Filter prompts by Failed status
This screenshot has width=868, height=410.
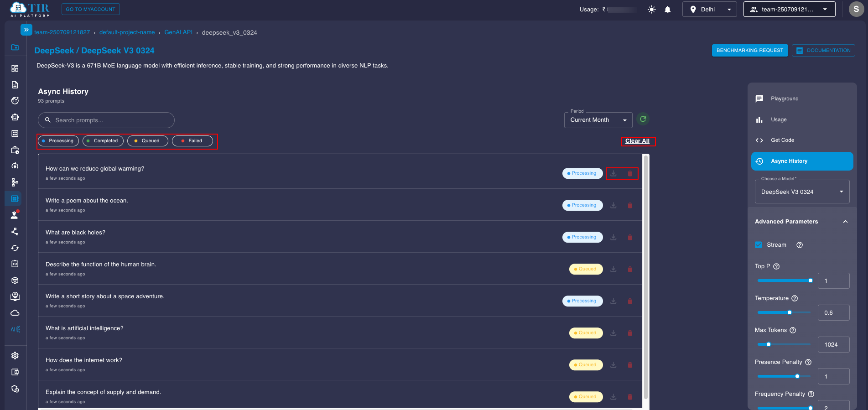[192, 141]
